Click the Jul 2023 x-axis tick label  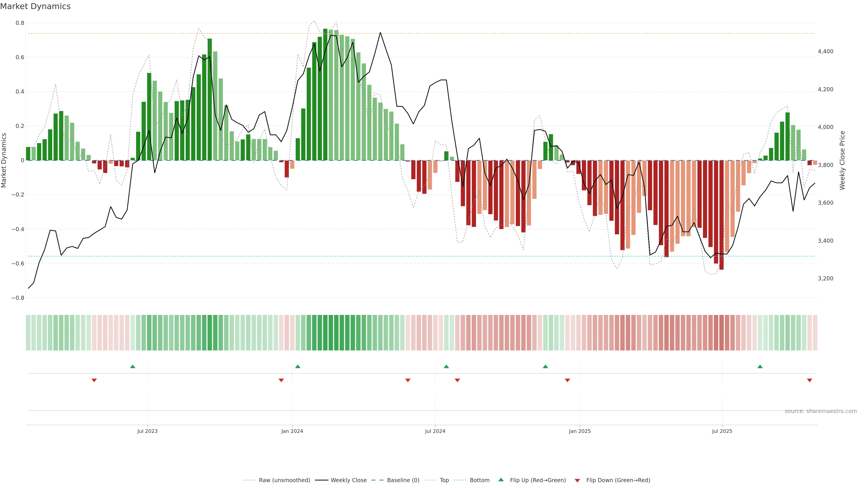(x=147, y=431)
